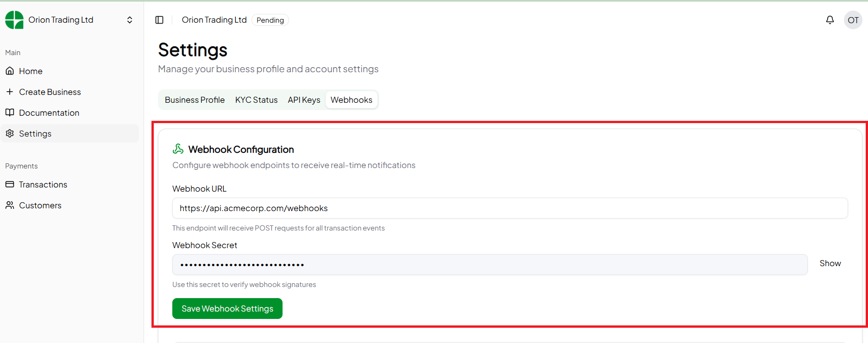This screenshot has height=343, width=868.
Task: Click the green Orion Trading logo icon
Action: point(14,20)
